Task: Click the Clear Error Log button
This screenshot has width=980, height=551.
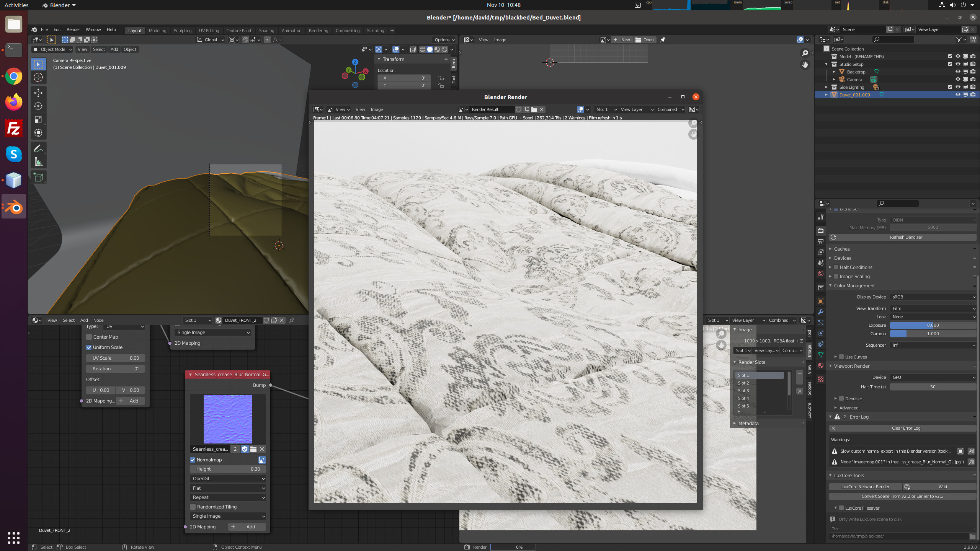Action: pyautogui.click(x=906, y=428)
